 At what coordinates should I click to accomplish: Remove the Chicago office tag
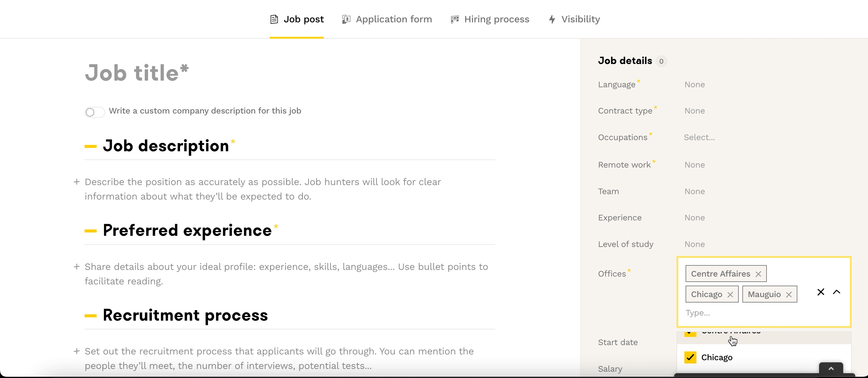point(730,295)
